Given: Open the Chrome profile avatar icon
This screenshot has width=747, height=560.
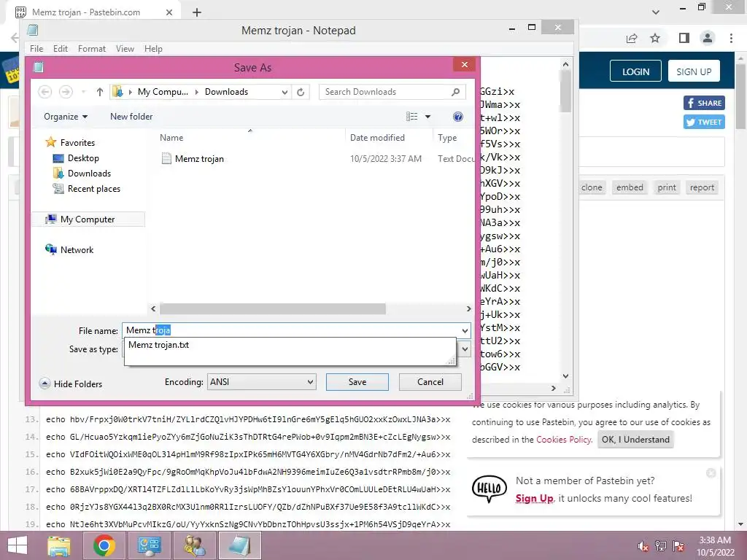Looking at the screenshot, I should pyautogui.click(x=708, y=38).
